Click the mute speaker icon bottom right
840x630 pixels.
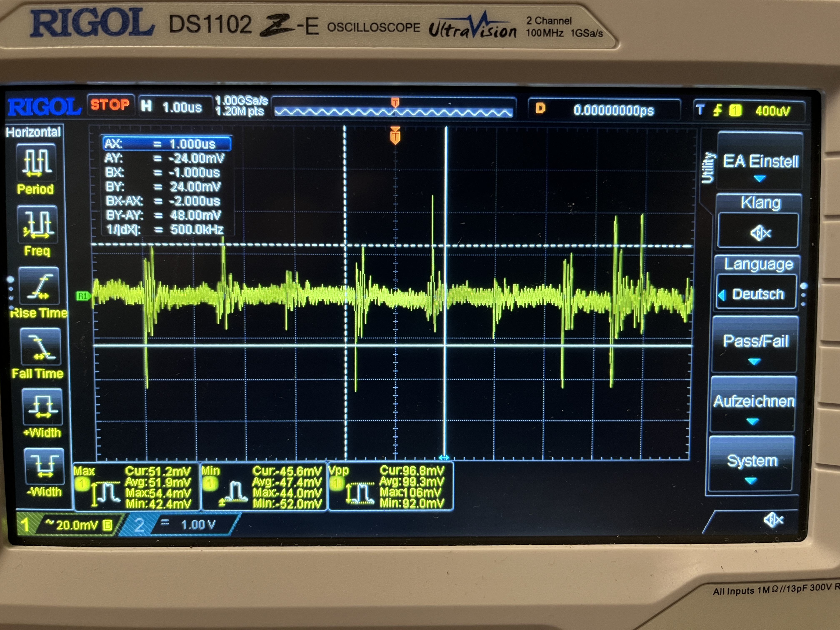point(773,520)
